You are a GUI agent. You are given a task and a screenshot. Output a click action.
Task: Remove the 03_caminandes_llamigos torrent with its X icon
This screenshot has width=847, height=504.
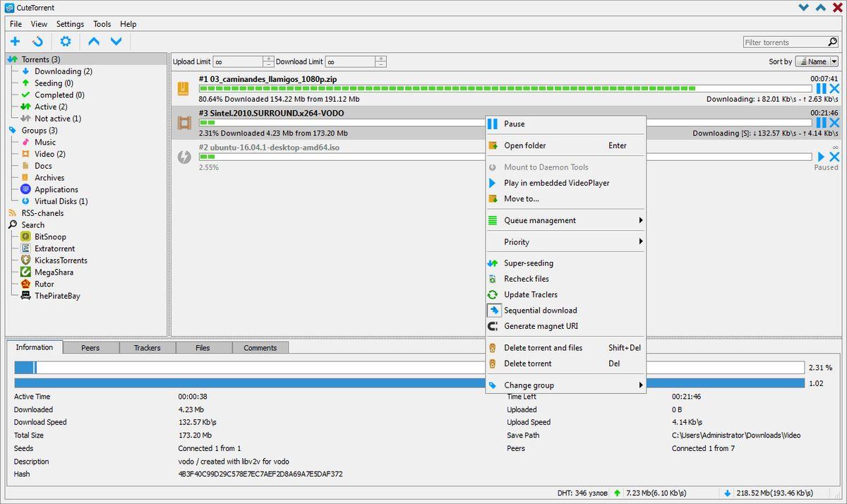coord(834,89)
